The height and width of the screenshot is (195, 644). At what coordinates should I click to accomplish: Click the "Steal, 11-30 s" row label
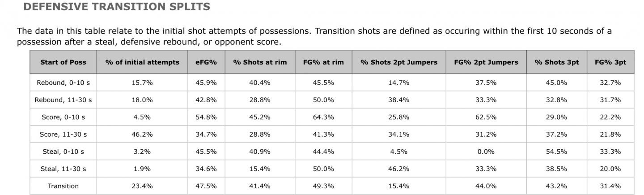point(63,169)
